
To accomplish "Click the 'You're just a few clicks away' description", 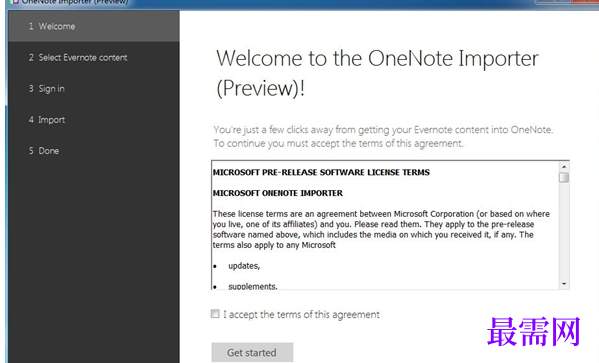I will point(383,136).
